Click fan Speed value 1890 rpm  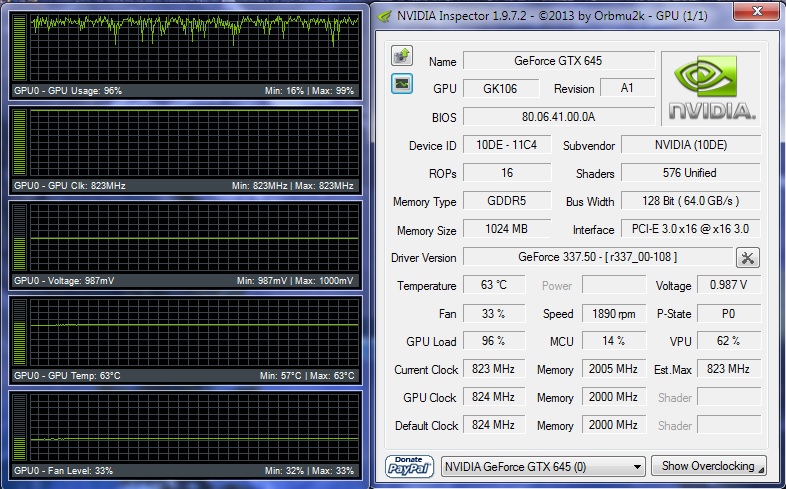(614, 314)
